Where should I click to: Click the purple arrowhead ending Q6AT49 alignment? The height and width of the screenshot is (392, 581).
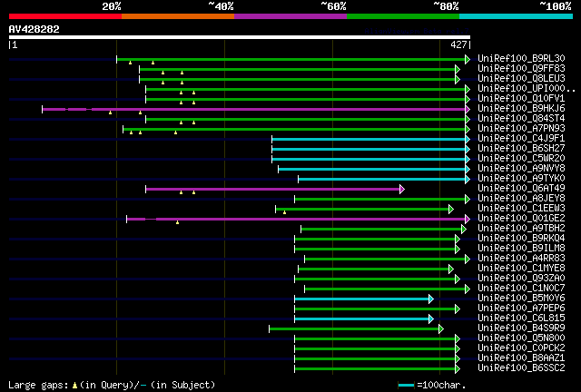[402, 190]
